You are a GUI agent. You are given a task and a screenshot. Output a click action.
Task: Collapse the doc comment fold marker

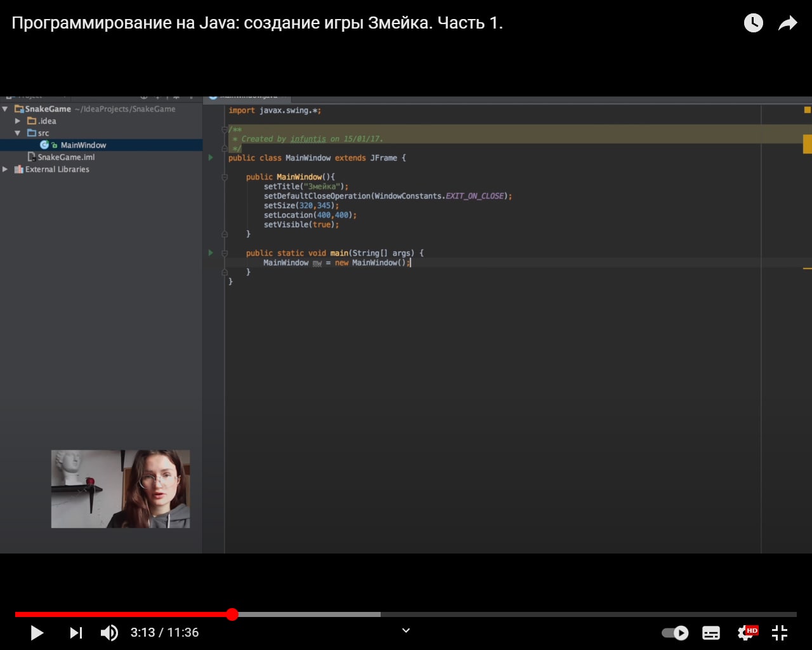[x=225, y=129]
